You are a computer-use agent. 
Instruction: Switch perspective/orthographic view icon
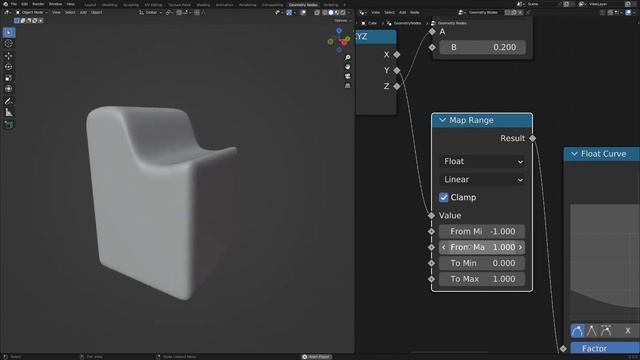point(347,86)
